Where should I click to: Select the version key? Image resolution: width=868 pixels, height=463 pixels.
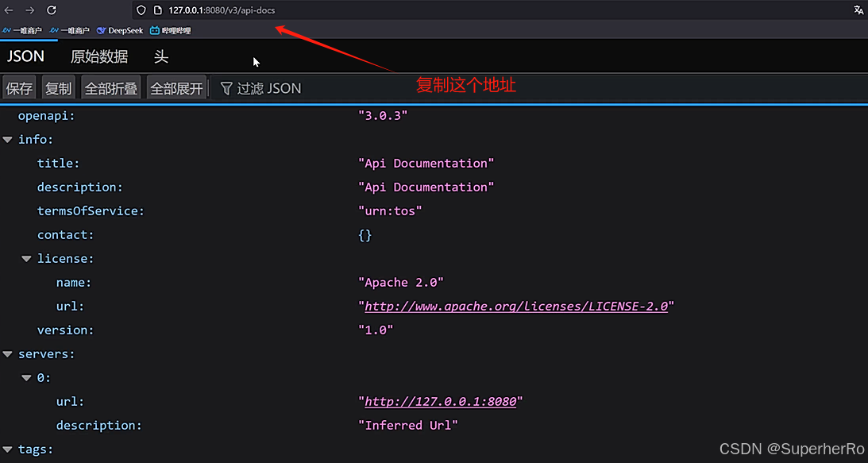click(65, 330)
